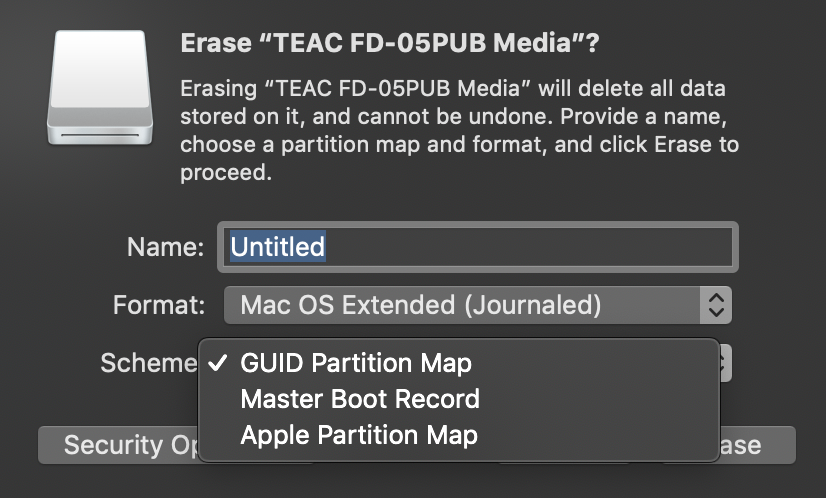The width and height of the screenshot is (826, 498).
Task: Click the dialog title Erase TEAC FD-05PUB Media
Action: pyautogui.click(x=390, y=43)
